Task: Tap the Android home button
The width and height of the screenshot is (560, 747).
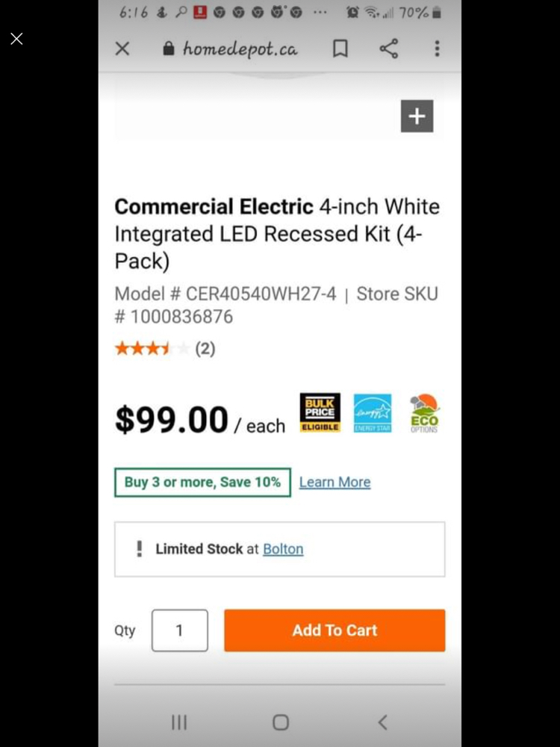Action: [281, 722]
